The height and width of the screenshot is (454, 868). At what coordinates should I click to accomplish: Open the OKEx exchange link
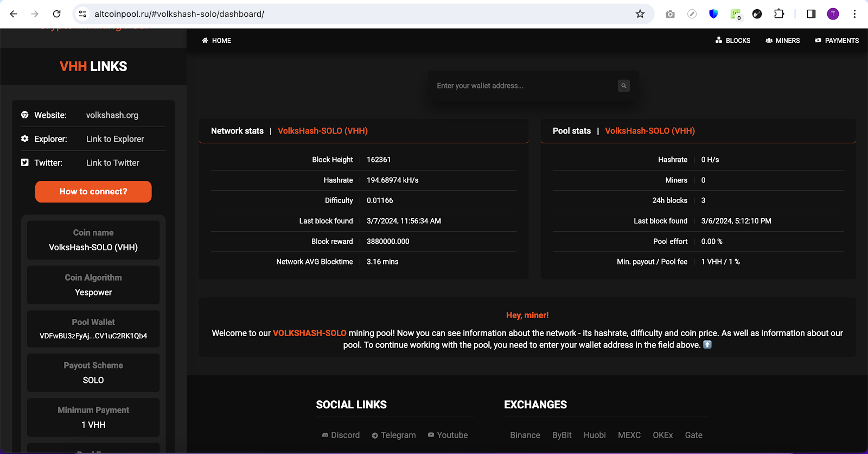663,436
